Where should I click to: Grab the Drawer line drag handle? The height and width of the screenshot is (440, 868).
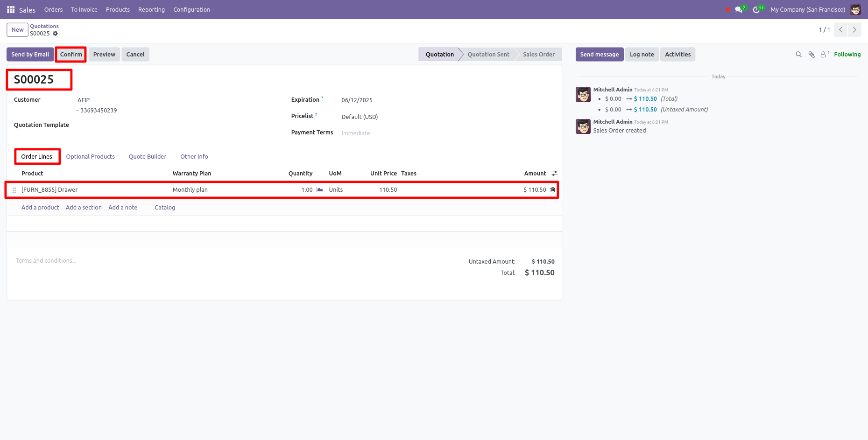(14, 190)
